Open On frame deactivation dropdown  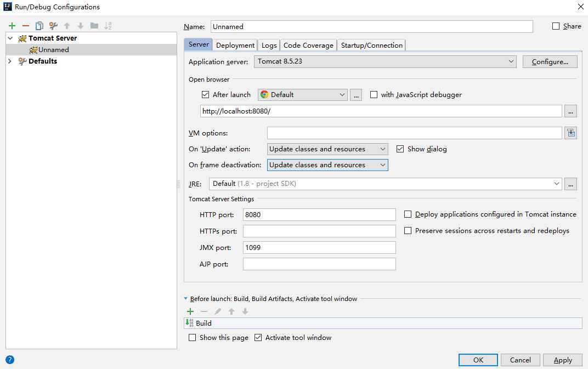coord(327,165)
